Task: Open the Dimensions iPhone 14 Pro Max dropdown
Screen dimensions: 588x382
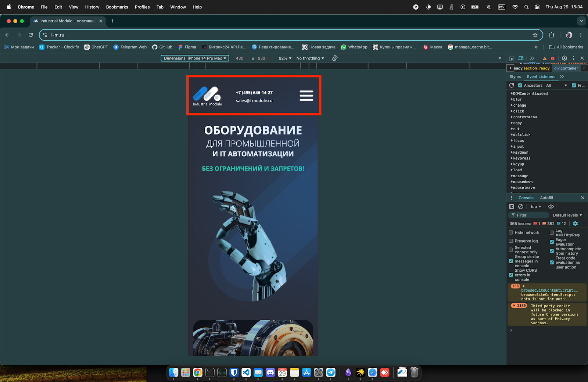Action: (x=195, y=58)
